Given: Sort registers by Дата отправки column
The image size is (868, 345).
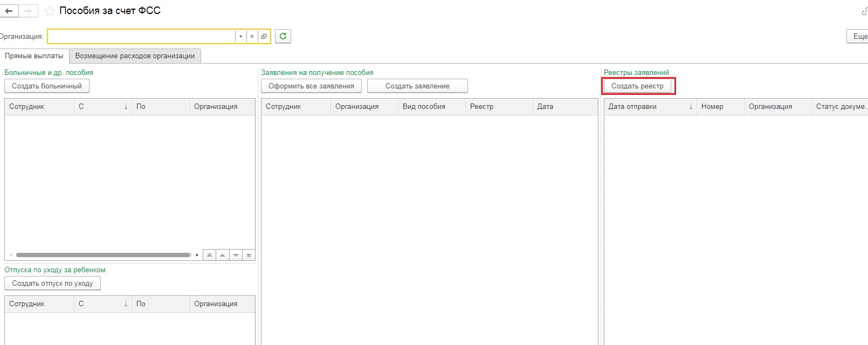Looking at the screenshot, I should point(651,107).
